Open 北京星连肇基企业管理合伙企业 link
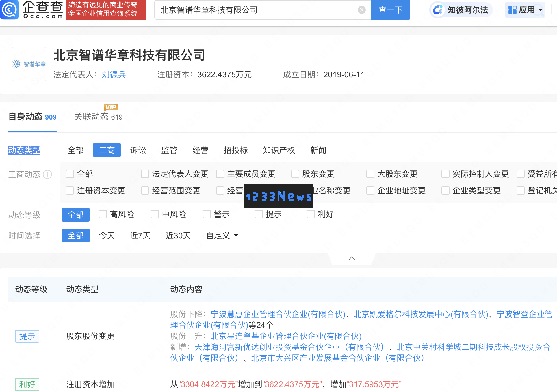 [x=286, y=336]
